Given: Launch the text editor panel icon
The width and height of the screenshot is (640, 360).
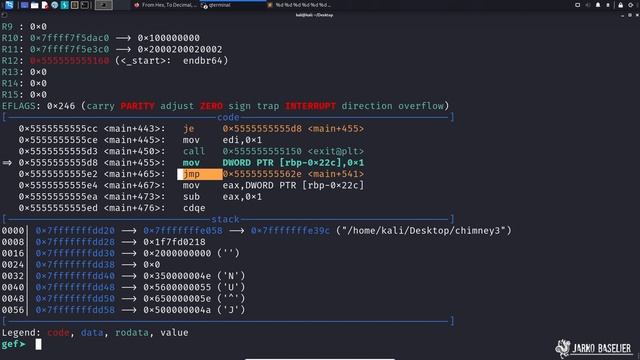Looking at the screenshot, I should pyautogui.click(x=44, y=5).
